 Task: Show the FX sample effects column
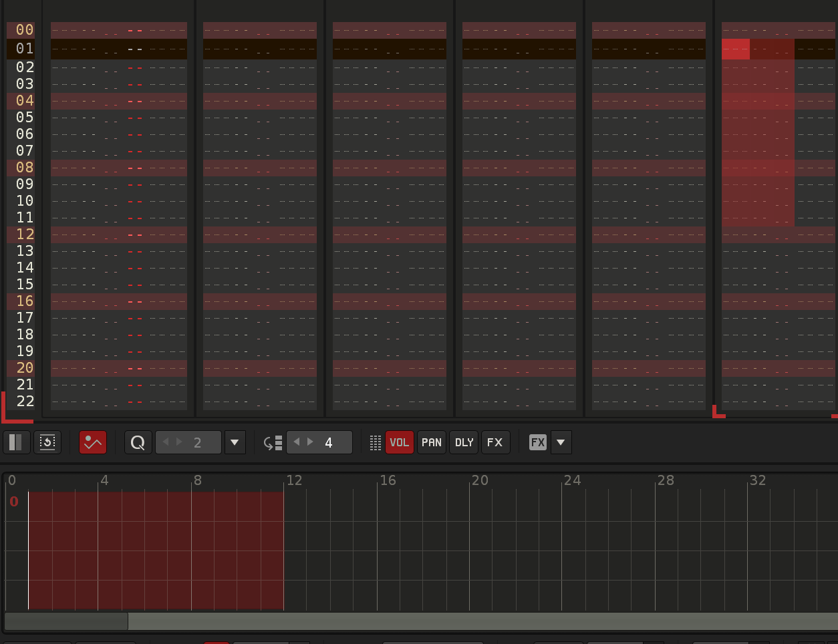click(495, 442)
